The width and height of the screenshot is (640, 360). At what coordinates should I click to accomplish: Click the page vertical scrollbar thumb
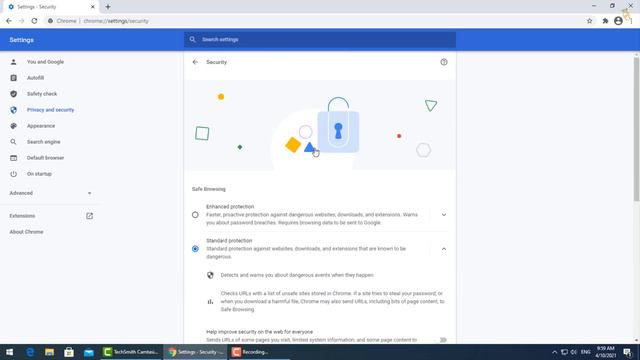click(636, 129)
